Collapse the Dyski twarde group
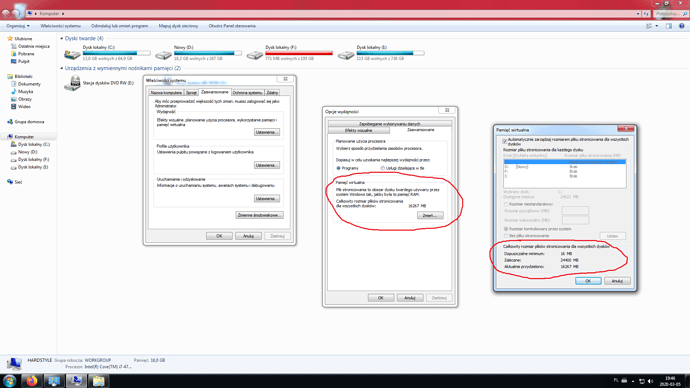Image resolution: width=690 pixels, height=388 pixels. point(62,39)
